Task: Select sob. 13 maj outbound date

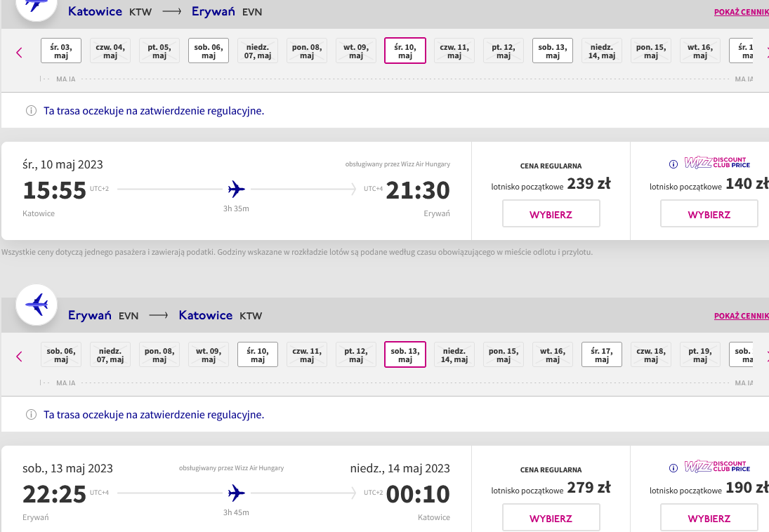Action: [x=553, y=51]
